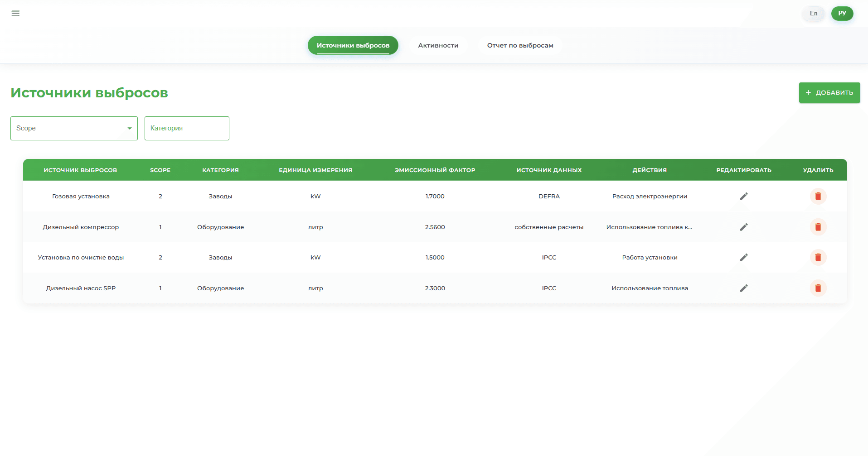This screenshot has width=868, height=456.
Task: Select the Источники выбросов tab
Action: pyautogui.click(x=353, y=45)
